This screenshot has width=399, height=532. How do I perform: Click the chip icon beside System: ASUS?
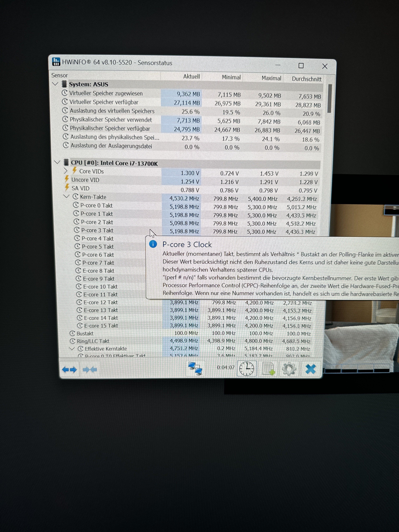pyautogui.click(x=64, y=84)
